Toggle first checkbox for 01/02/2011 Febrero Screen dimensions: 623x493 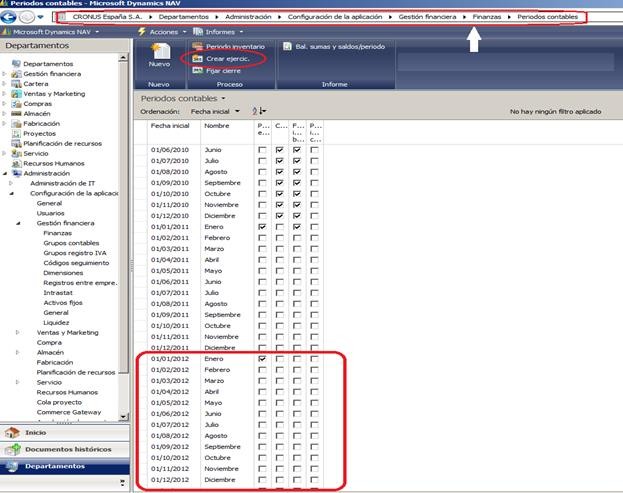pos(262,238)
